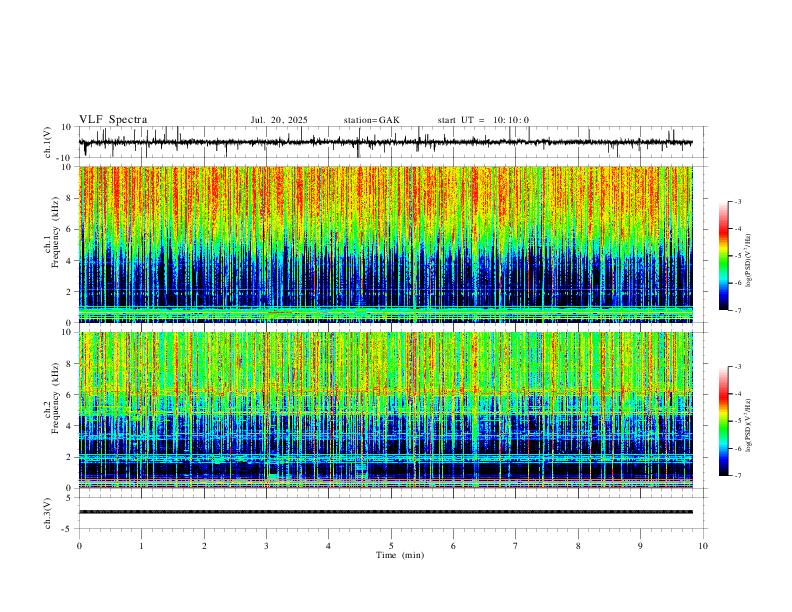Click the 'VLF Spectra' plot title
Image resolution: width=792 pixels, height=612 pixels.
113,120
